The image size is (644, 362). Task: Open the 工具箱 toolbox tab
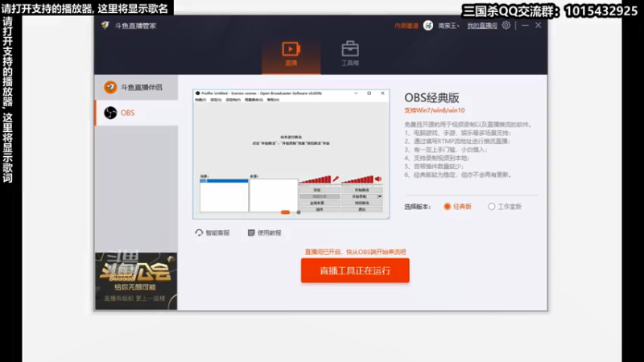[350, 54]
